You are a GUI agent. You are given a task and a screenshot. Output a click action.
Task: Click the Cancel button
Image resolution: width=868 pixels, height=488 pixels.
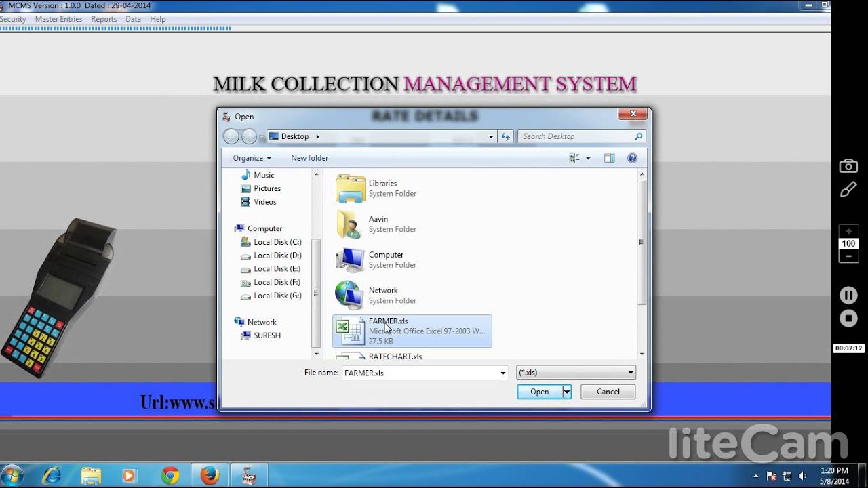click(x=608, y=392)
